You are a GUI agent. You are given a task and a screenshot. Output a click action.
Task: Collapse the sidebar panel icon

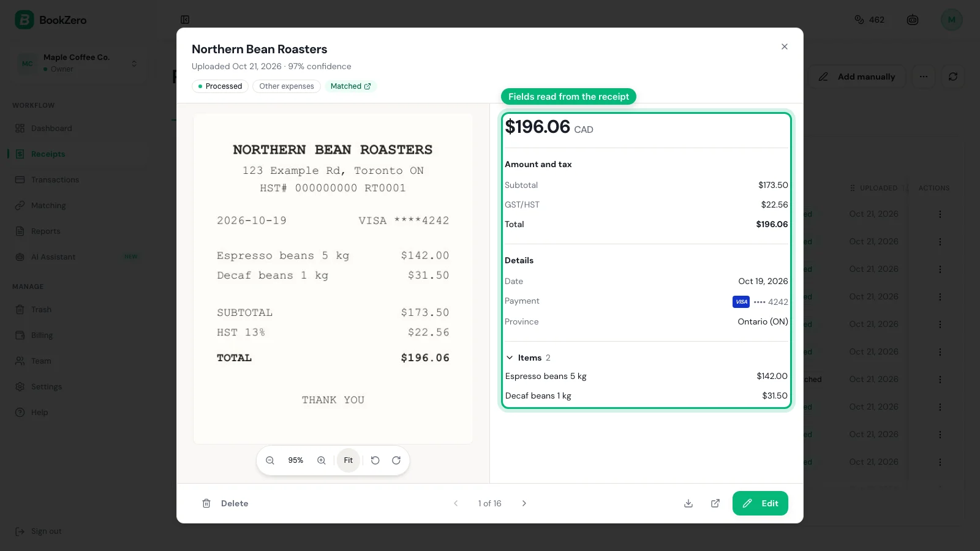click(x=185, y=20)
